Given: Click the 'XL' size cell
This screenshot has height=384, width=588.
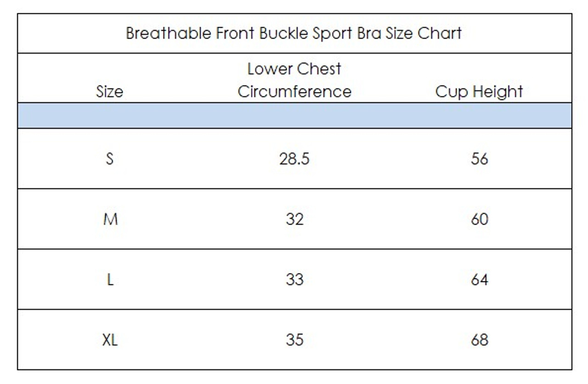Looking at the screenshot, I should (x=110, y=340).
